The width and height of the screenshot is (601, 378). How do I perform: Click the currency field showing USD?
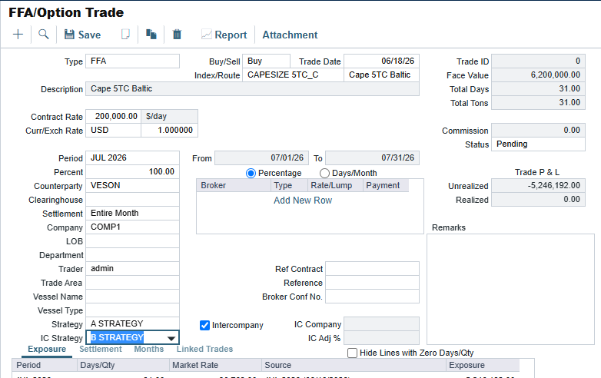(x=113, y=130)
